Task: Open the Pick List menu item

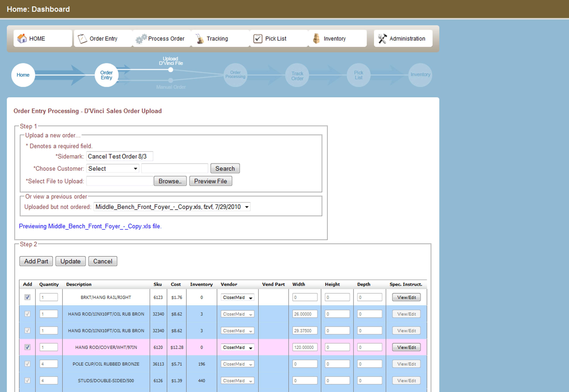Action: pos(279,38)
